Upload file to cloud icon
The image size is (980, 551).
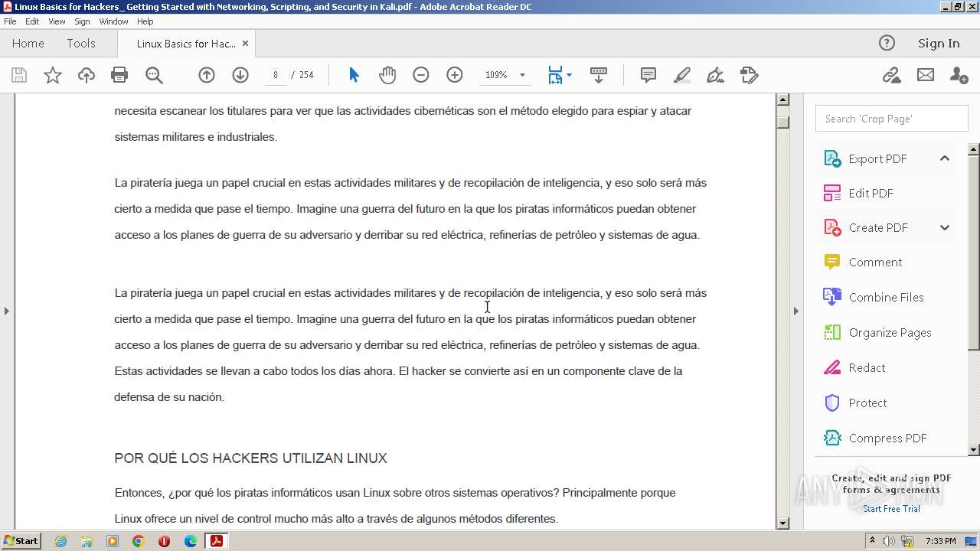point(87,75)
